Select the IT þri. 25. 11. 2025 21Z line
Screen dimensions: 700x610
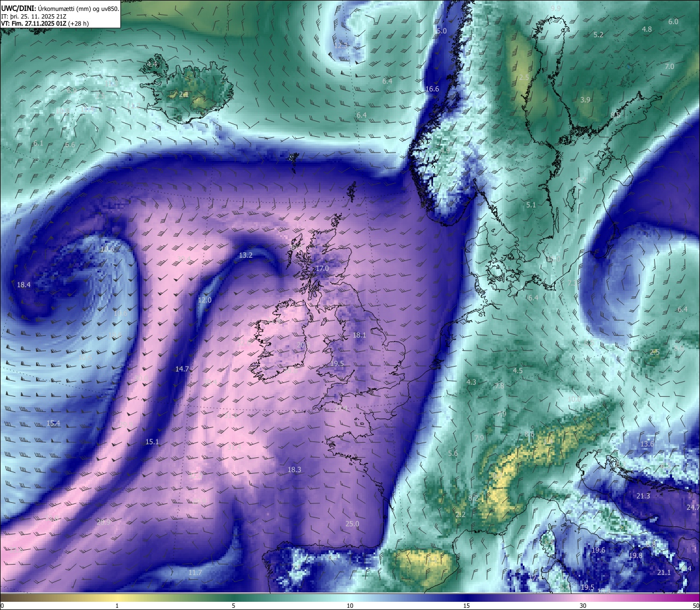point(34,16)
